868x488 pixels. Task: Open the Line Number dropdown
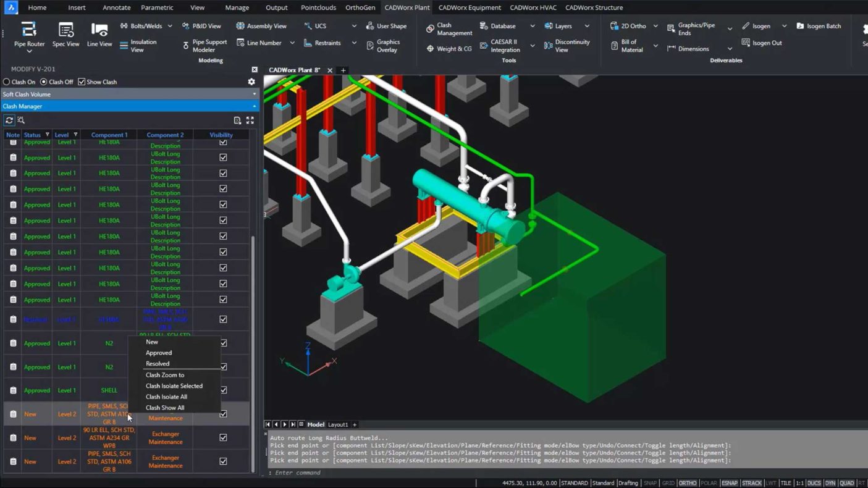pyautogui.click(x=292, y=43)
